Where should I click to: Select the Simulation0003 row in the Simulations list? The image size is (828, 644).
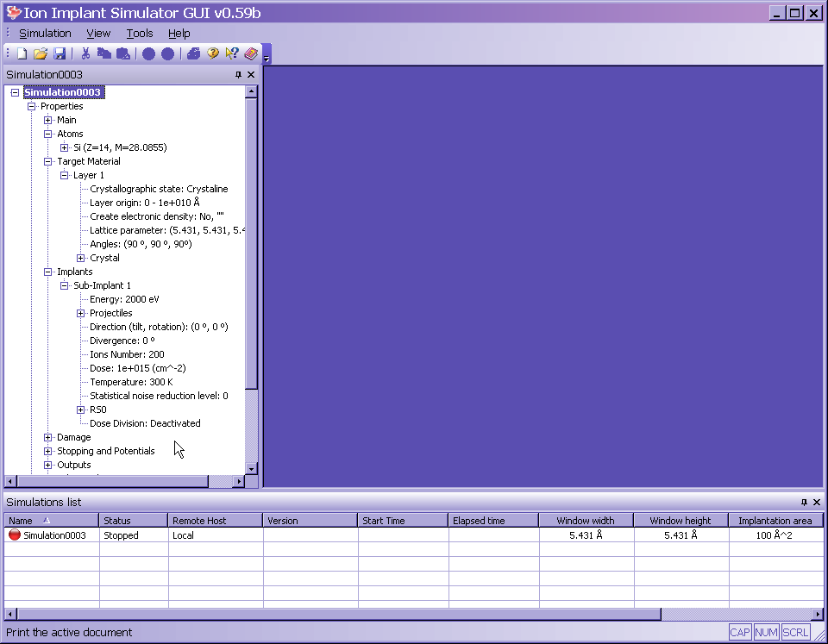pyautogui.click(x=53, y=535)
